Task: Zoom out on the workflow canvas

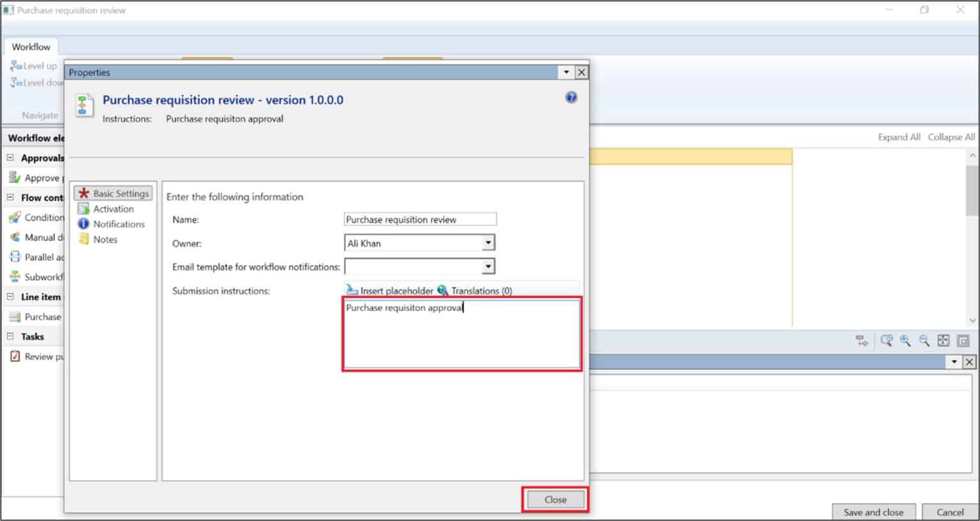Action: [x=924, y=341]
